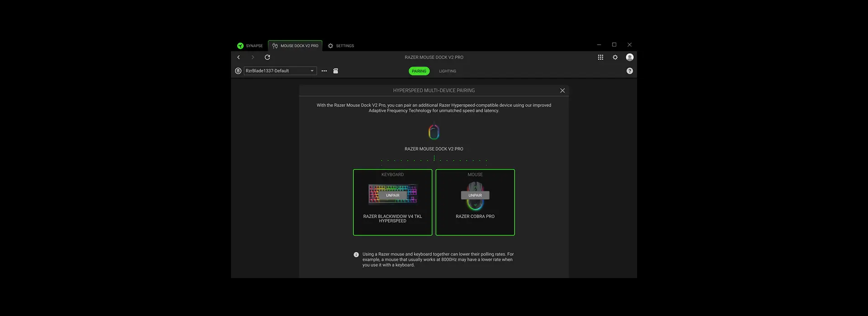Switch to the Mouse Dock V2 Pro tab
The image size is (868, 316).
[295, 46]
